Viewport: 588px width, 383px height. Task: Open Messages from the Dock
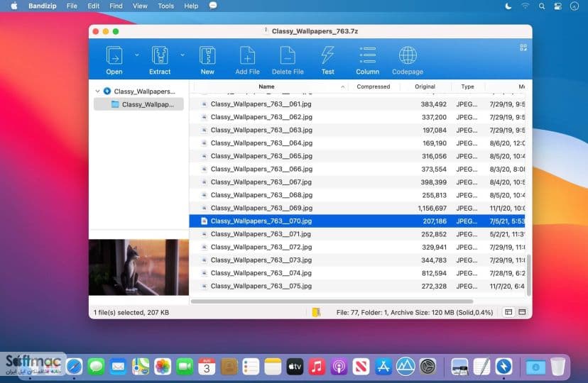tap(97, 366)
